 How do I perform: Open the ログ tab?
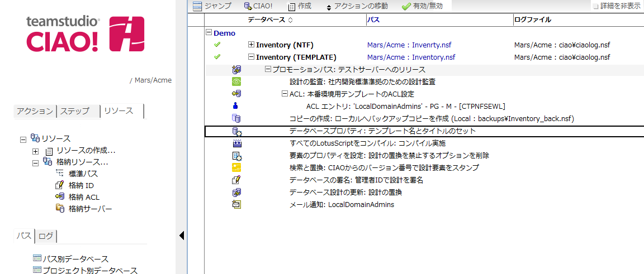46,236
